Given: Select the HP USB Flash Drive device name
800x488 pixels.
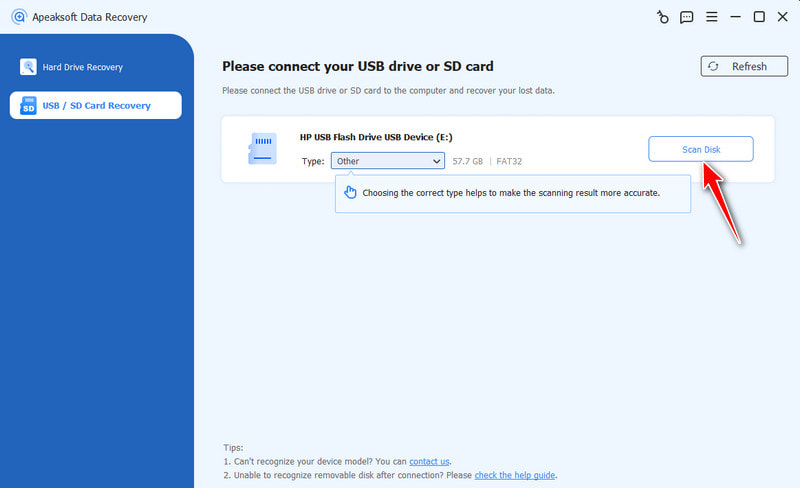Looking at the screenshot, I should (x=376, y=137).
